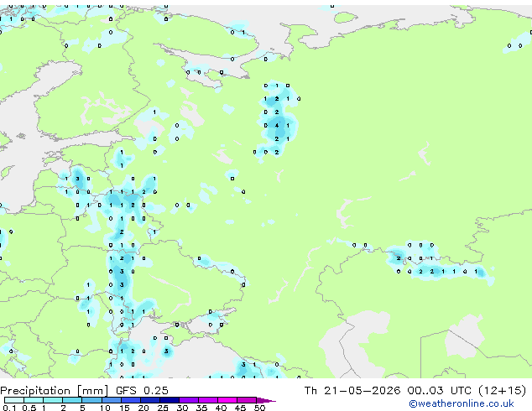Click the 'Precipitation [mm]' title text
532x411 pixels.
[54, 391]
